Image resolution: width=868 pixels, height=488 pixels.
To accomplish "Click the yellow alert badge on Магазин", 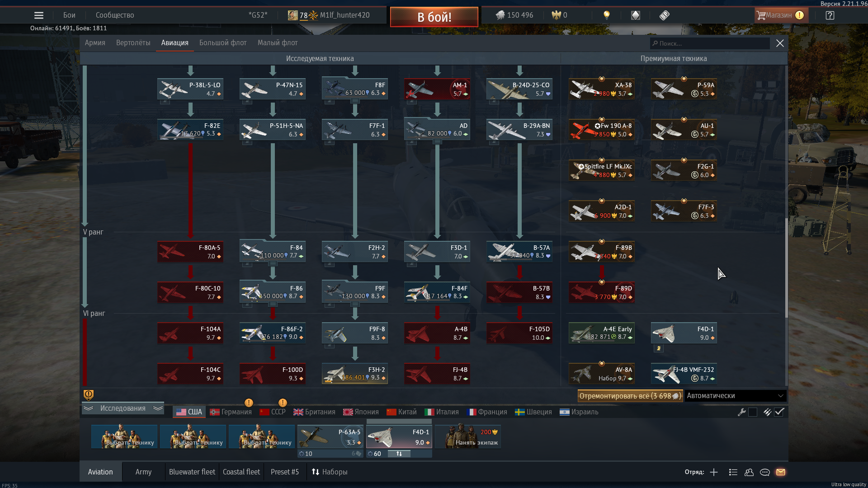I will click(799, 15).
